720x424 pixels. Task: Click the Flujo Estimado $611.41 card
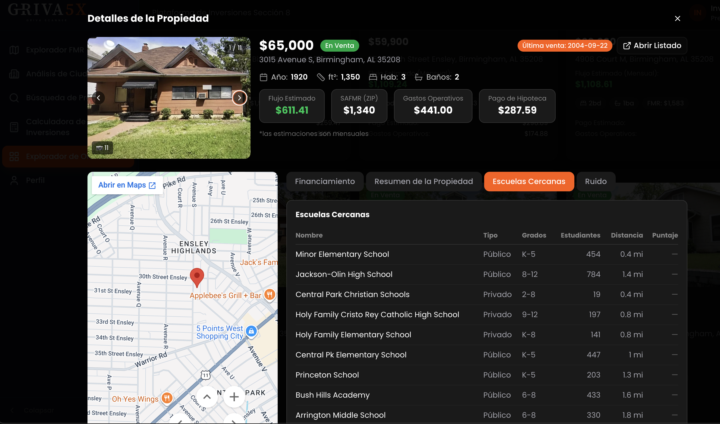(292, 106)
